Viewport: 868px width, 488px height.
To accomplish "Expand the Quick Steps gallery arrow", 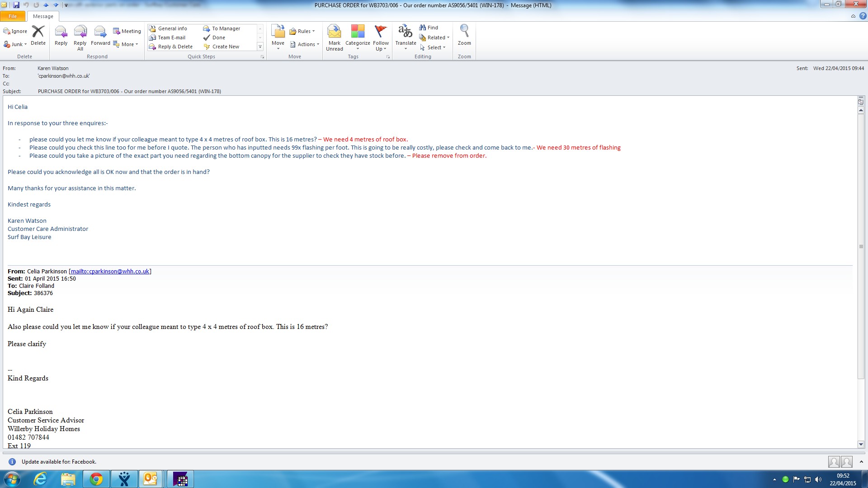I will point(260,47).
